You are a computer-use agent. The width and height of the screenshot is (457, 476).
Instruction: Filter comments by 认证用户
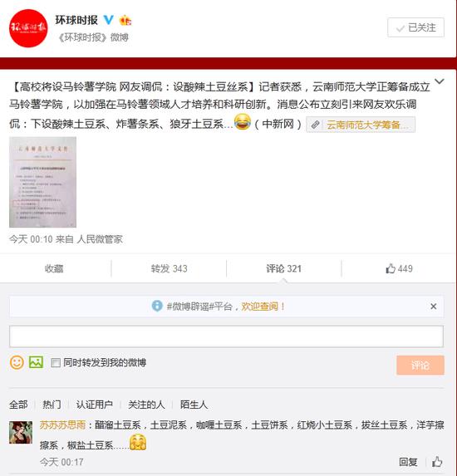[95, 405]
